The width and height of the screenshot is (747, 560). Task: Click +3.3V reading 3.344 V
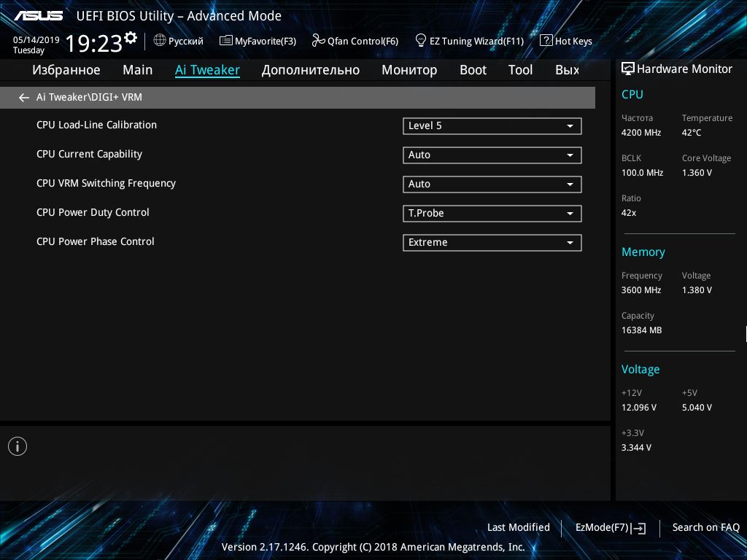636,448
